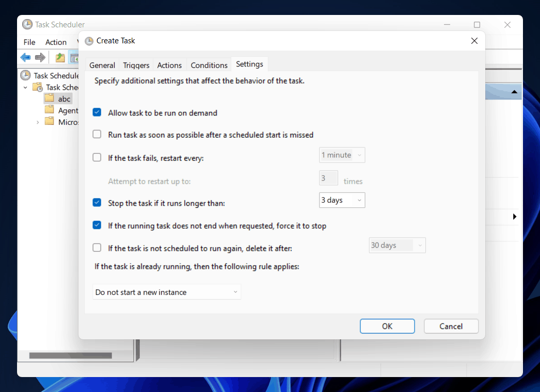This screenshot has width=540, height=392.
Task: Click the Cancel button
Action: tap(451, 326)
